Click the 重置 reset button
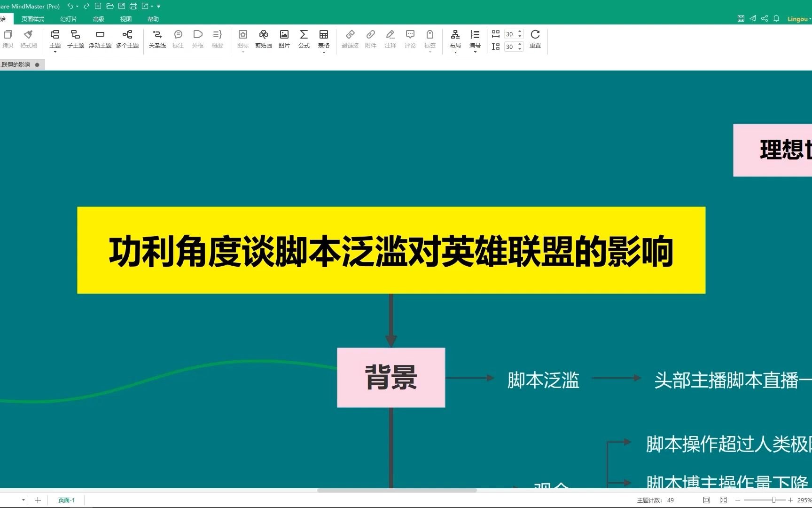Viewport: 812px width, 508px height. 535,39
